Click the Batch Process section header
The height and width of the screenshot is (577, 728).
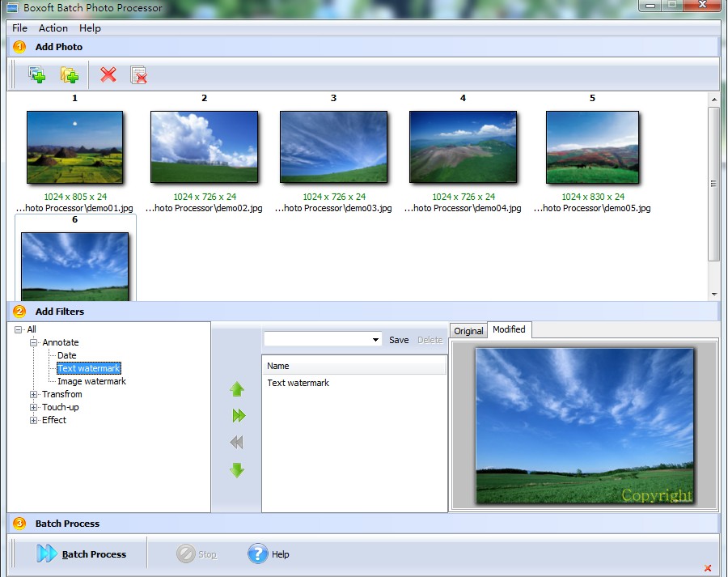[363, 524]
